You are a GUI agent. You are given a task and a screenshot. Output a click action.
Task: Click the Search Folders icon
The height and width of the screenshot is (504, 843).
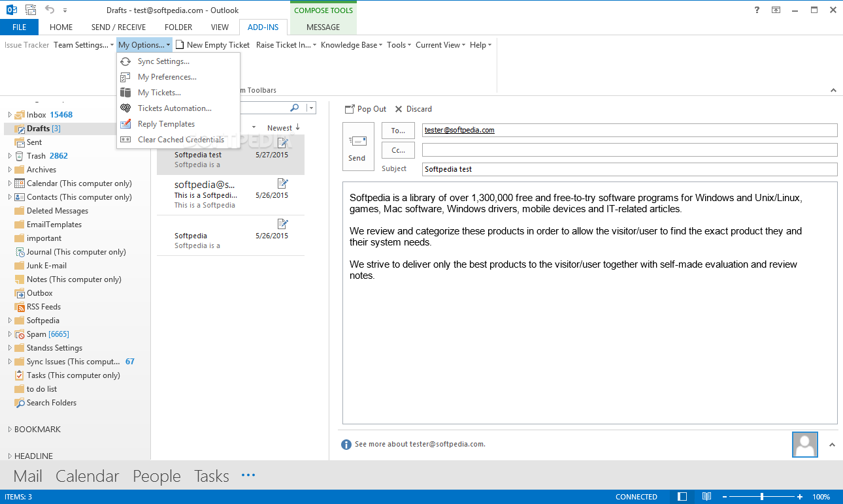click(x=20, y=403)
